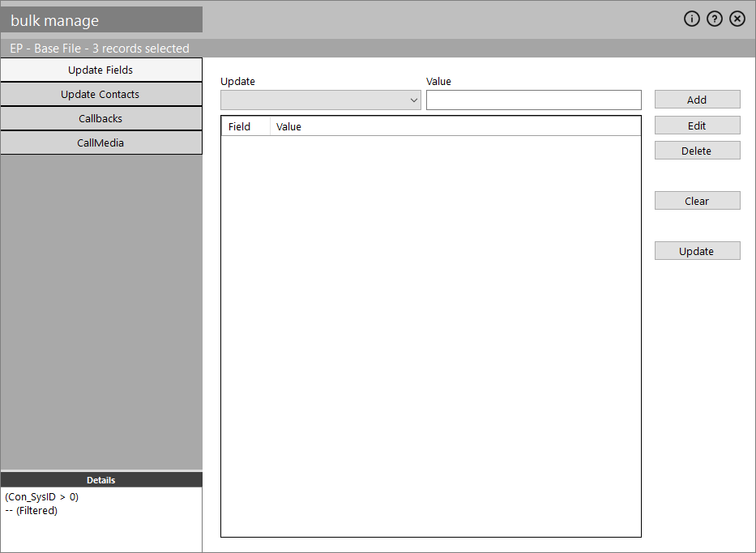The image size is (756, 553).
Task: Click the Edit button
Action: point(697,125)
